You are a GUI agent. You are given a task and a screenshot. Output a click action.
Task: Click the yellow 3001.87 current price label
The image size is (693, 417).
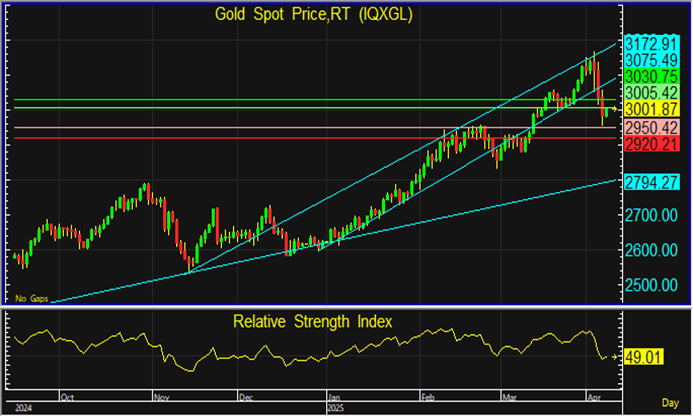click(651, 108)
